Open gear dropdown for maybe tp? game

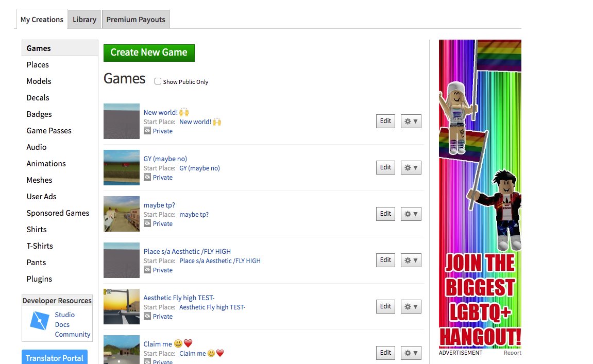tap(411, 214)
